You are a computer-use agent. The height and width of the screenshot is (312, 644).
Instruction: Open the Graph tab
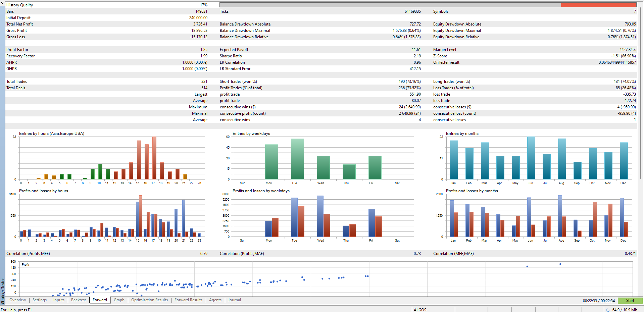(x=119, y=300)
